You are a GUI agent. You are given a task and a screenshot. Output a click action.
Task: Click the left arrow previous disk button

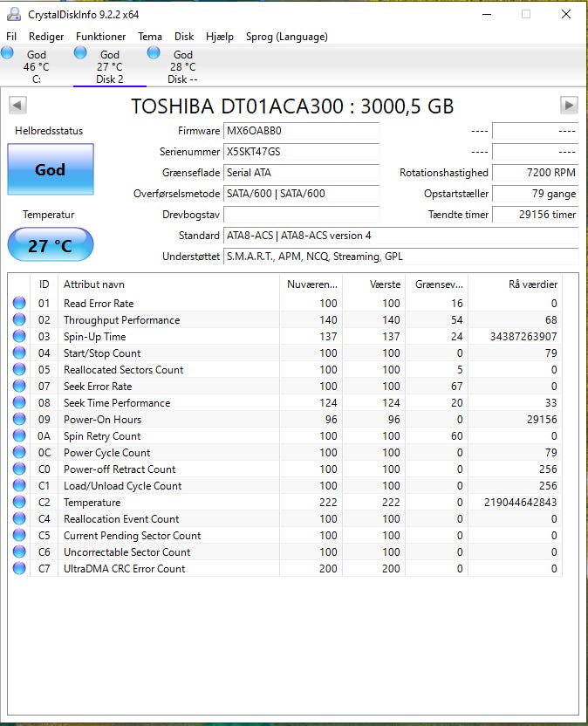tap(17, 106)
